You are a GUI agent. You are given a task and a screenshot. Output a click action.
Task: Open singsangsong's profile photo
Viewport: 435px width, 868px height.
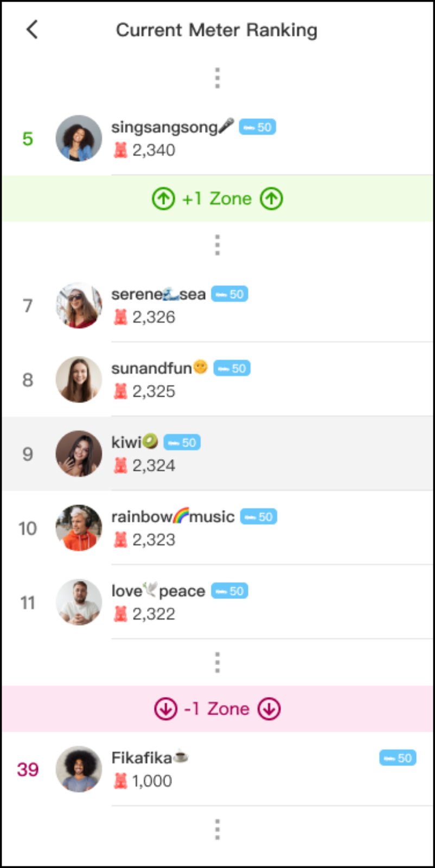79,138
